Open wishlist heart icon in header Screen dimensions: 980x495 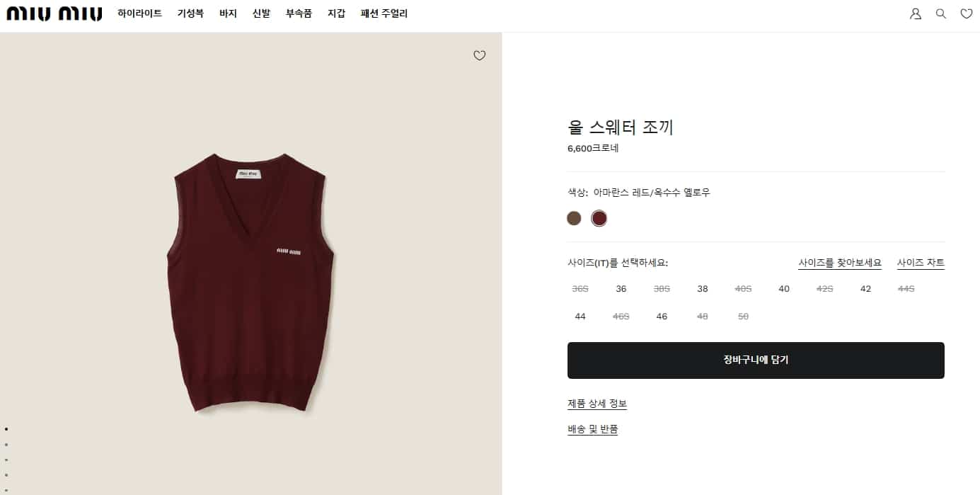966,13
